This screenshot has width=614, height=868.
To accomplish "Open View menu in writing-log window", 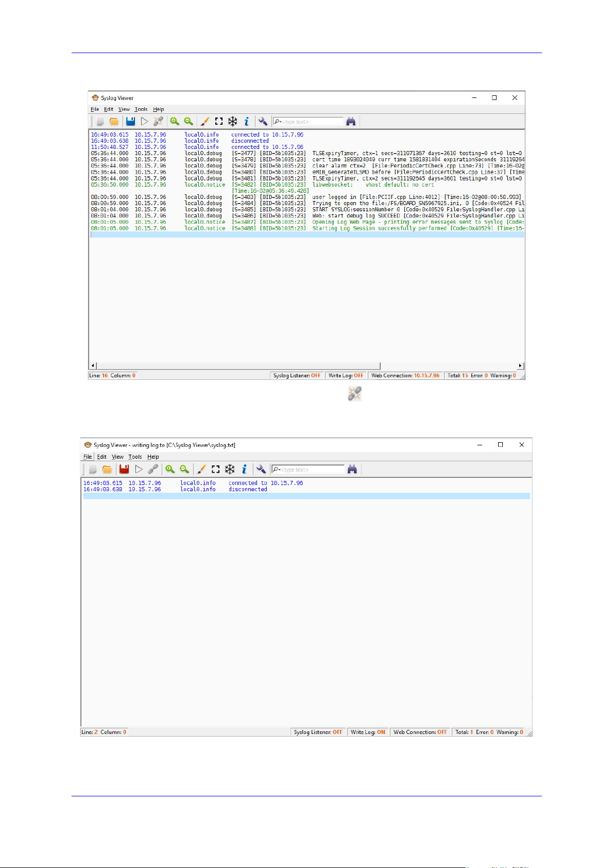I will [x=118, y=457].
